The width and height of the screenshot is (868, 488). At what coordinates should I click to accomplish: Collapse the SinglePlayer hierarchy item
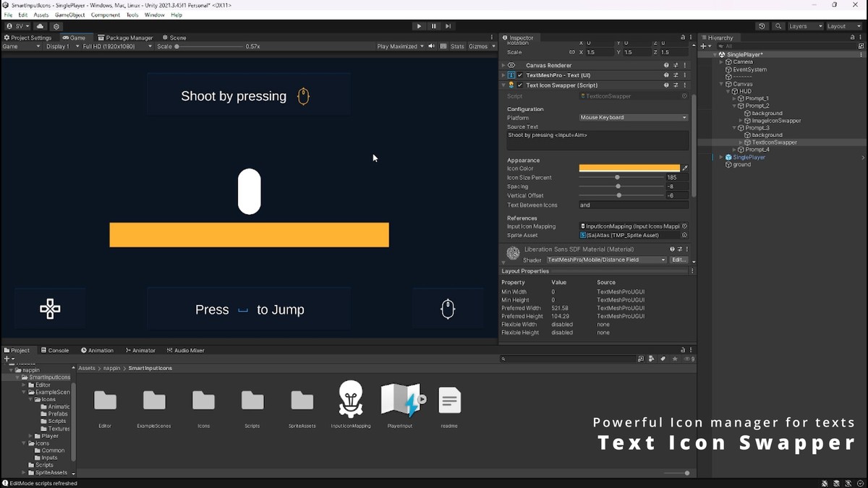[713, 54]
